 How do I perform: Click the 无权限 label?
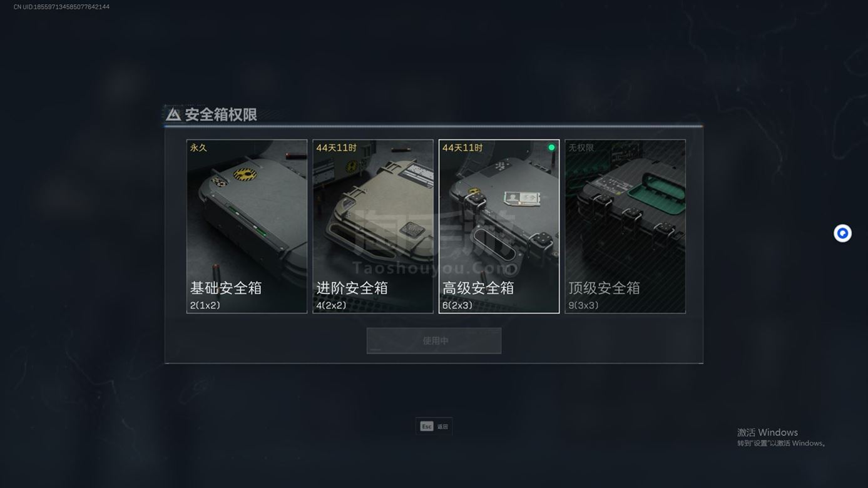click(x=581, y=148)
